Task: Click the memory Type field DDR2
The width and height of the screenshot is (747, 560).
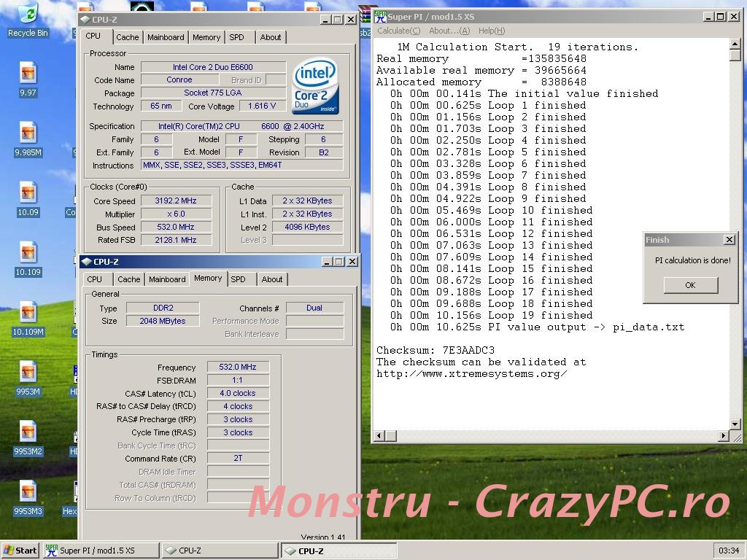Action: tap(163, 308)
